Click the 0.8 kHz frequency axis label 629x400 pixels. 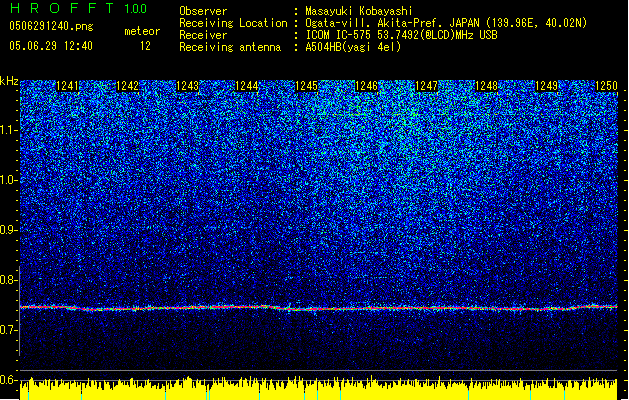coord(8,280)
